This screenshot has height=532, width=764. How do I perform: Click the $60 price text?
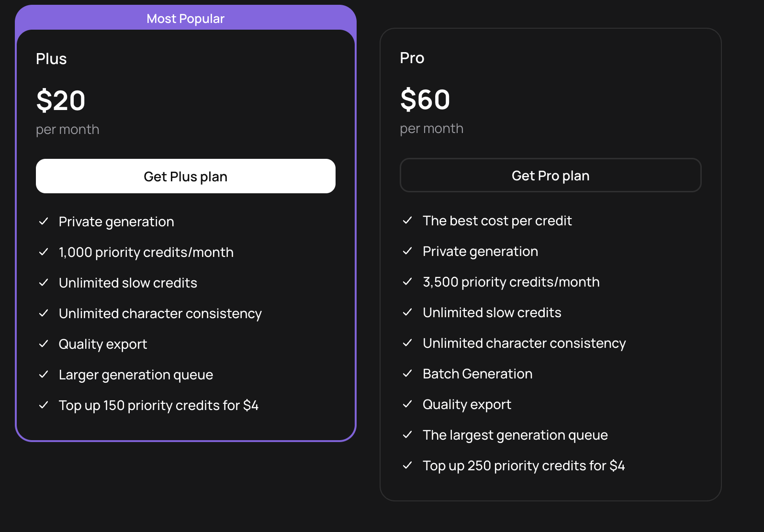click(x=425, y=100)
